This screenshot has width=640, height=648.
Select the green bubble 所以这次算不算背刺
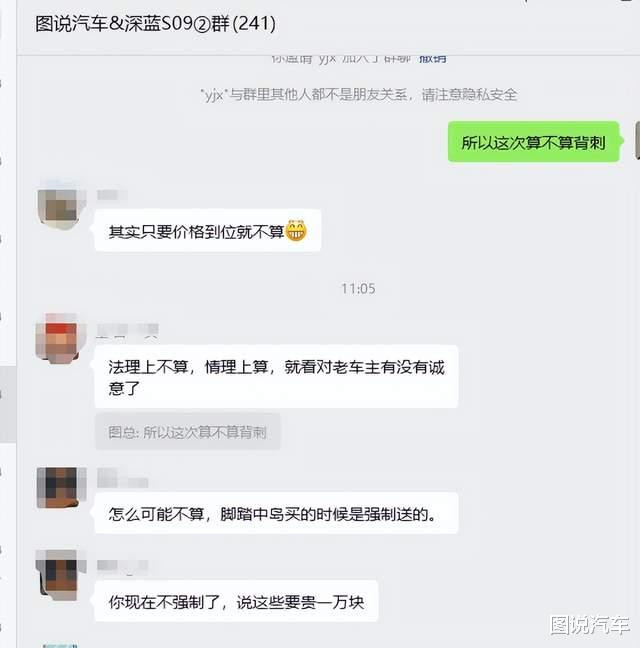click(x=533, y=142)
